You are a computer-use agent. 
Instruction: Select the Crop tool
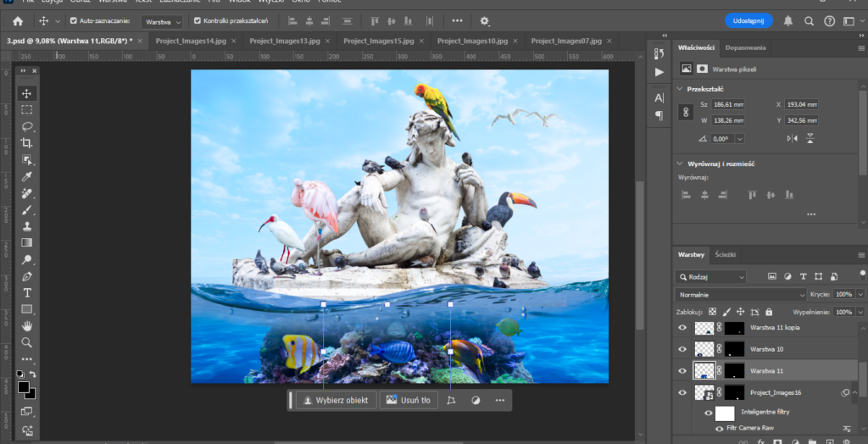pyautogui.click(x=26, y=143)
